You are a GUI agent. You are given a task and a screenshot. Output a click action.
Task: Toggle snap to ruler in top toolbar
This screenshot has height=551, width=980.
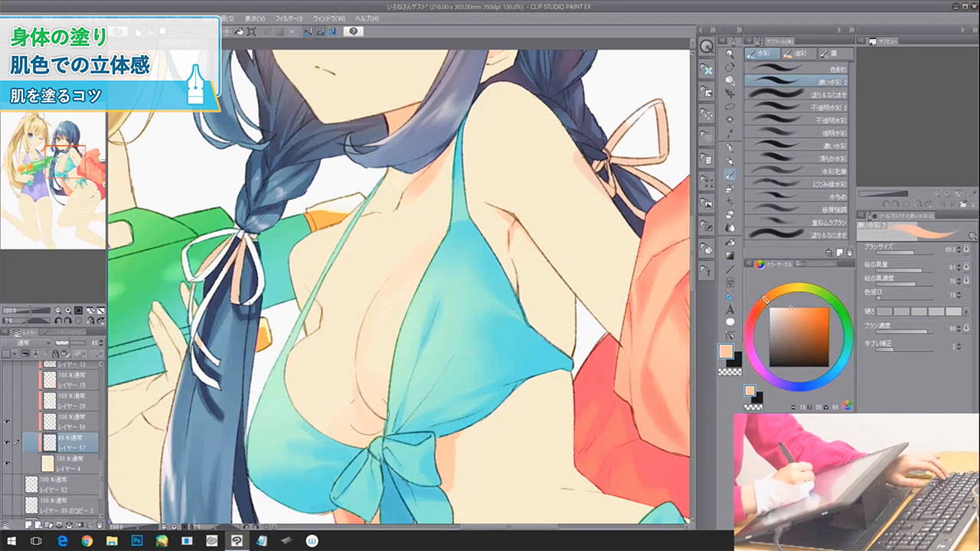coord(308,31)
